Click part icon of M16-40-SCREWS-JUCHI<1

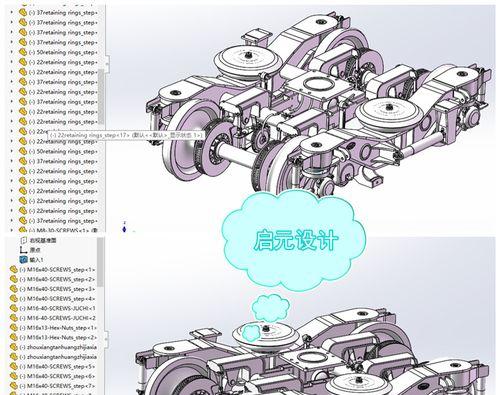pyautogui.click(x=14, y=308)
